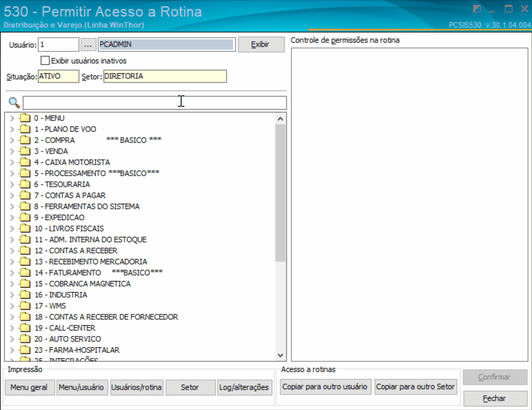Click the Situação ATIVO field
The image size is (532, 410).
click(x=58, y=76)
